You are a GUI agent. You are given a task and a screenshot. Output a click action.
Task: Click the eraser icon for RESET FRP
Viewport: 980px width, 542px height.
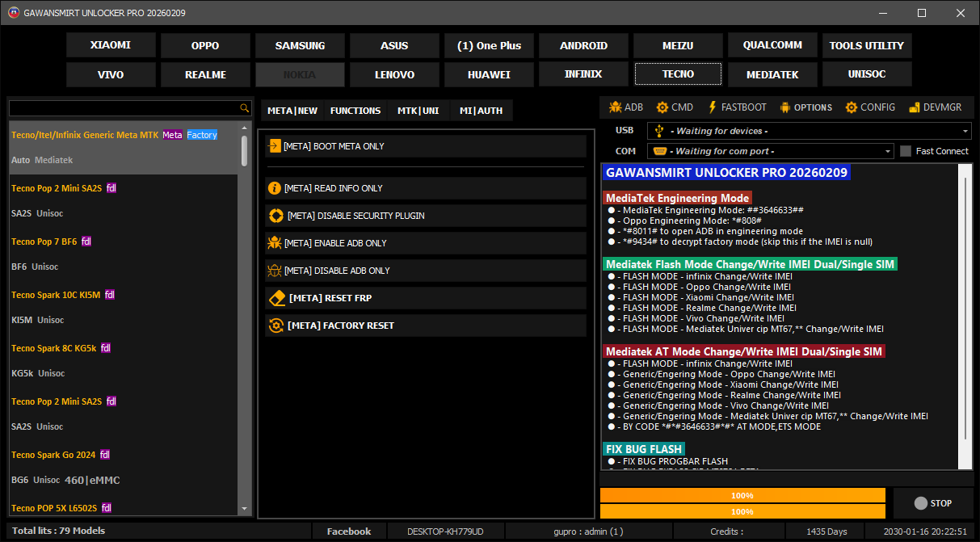pyautogui.click(x=276, y=298)
